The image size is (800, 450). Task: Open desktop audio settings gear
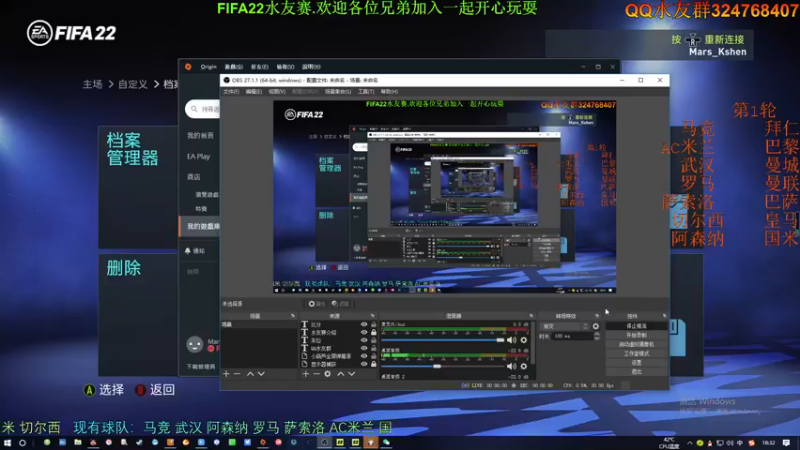coord(523,366)
